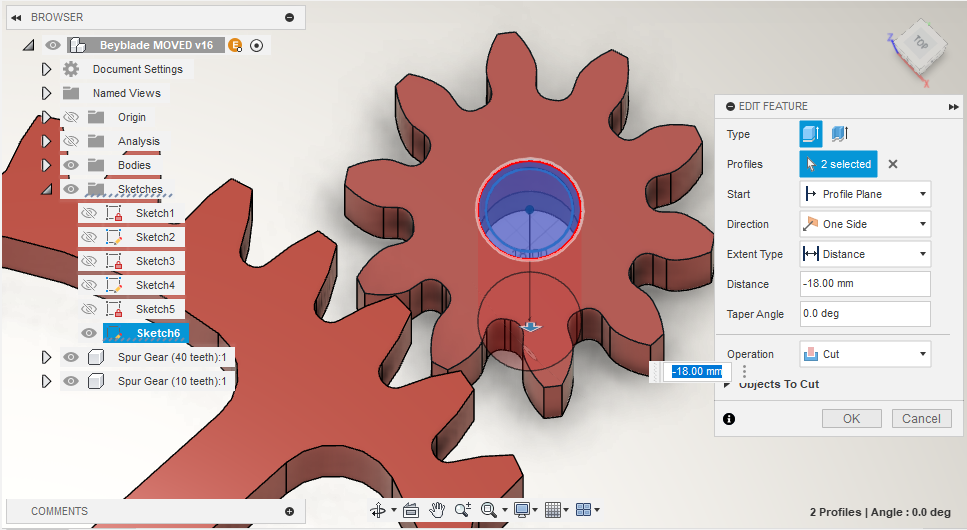Choose the Thin Extrude type icon

(839, 134)
